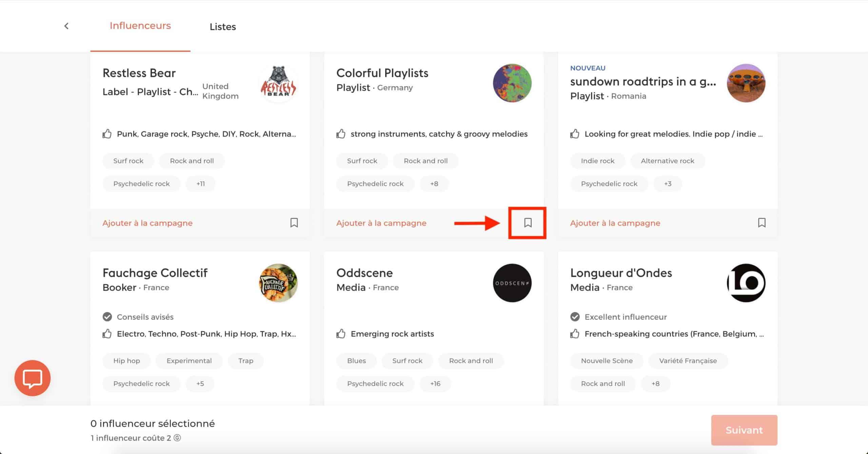Select Blues tag on Oddscene
868x454 pixels.
tap(356, 361)
